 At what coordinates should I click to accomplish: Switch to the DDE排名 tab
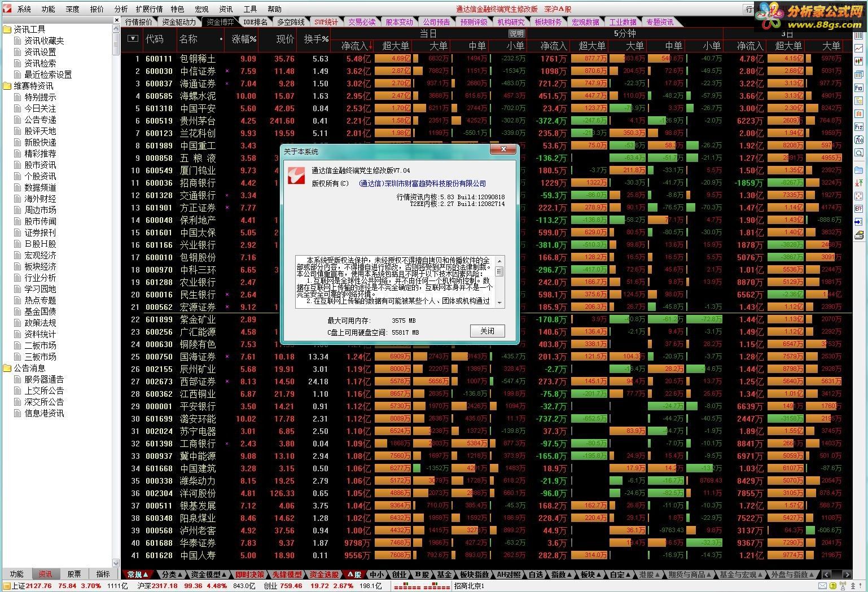[255, 22]
